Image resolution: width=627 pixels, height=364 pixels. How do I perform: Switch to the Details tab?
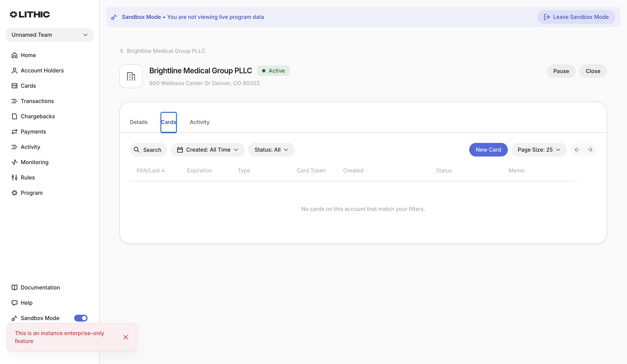[138, 122]
